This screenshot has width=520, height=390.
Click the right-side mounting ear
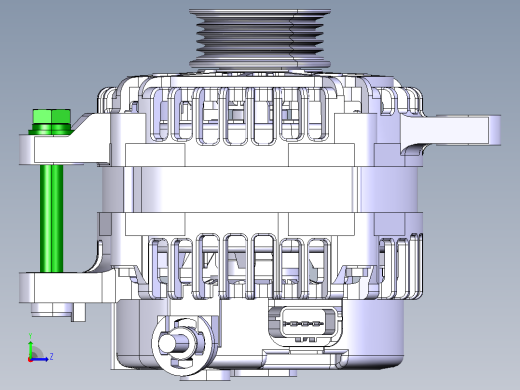coord(452,131)
